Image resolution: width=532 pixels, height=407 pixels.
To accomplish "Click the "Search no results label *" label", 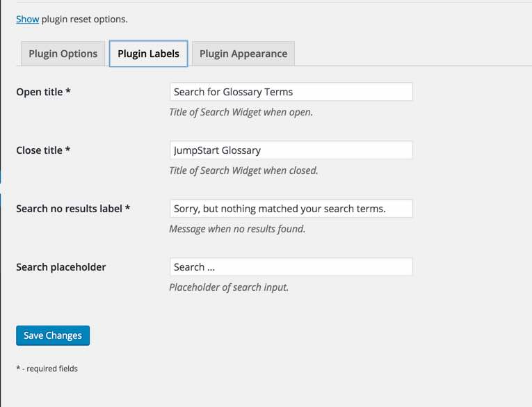I will pos(70,209).
